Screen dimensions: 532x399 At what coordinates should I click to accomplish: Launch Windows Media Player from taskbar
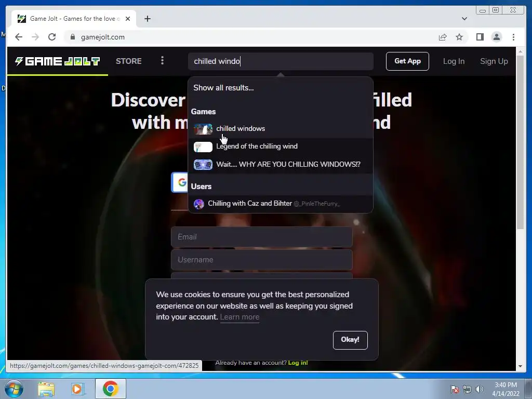click(x=77, y=389)
